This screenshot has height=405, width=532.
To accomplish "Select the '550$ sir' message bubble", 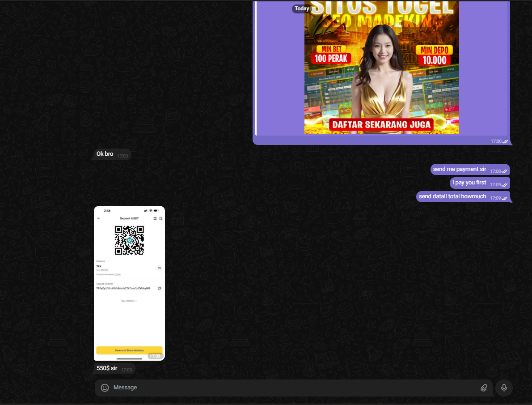I will point(107,369).
